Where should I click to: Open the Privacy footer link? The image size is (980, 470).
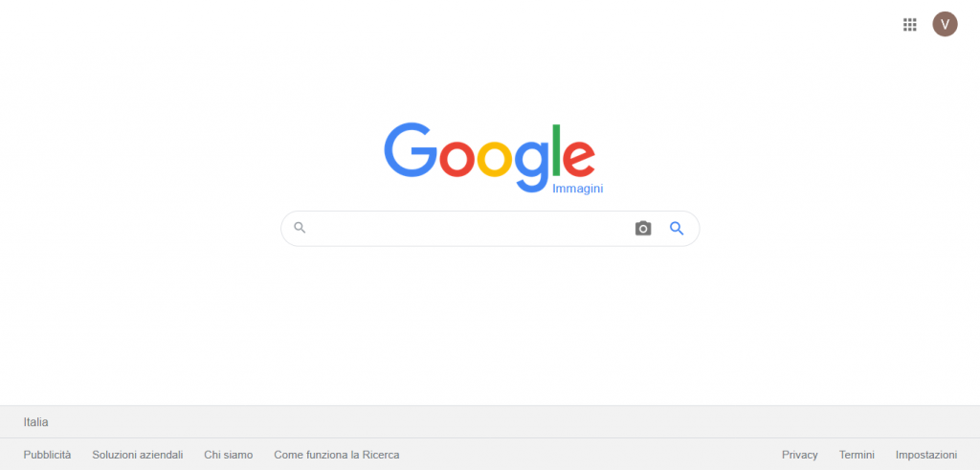[799, 455]
